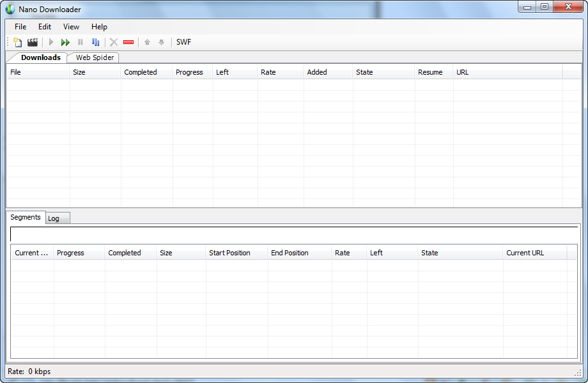The image size is (588, 383).
Task: Click the move up arrow icon
Action: click(x=147, y=42)
